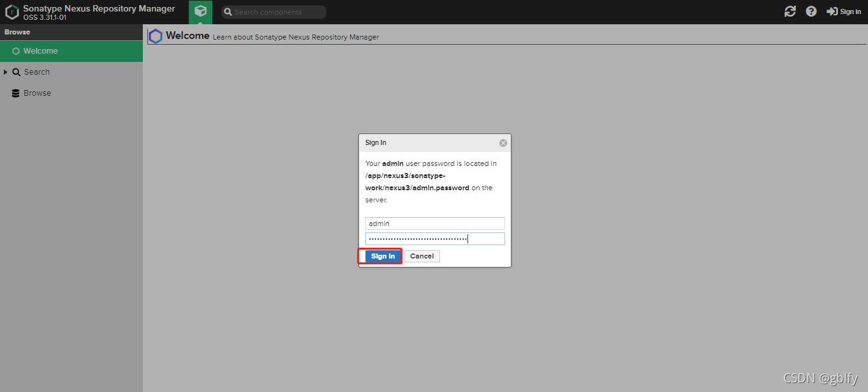Click the Browse panel header

click(x=71, y=32)
